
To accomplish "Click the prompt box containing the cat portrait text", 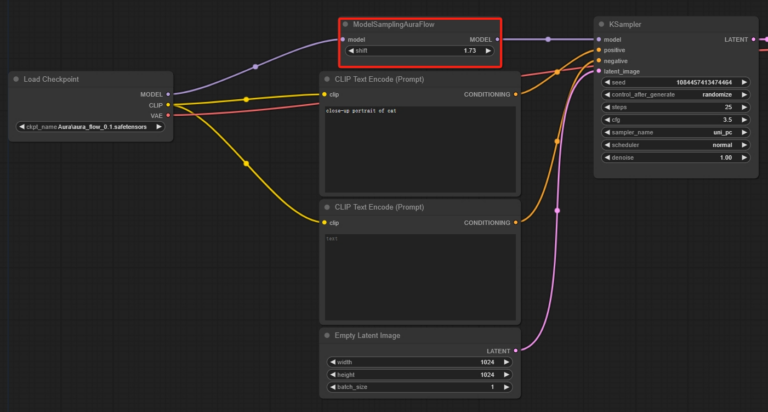I will click(x=419, y=148).
